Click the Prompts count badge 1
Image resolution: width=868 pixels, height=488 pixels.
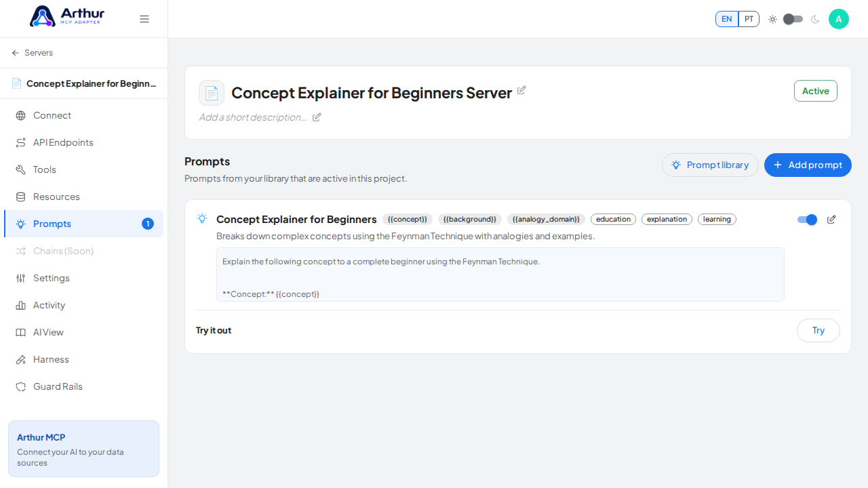coord(148,224)
